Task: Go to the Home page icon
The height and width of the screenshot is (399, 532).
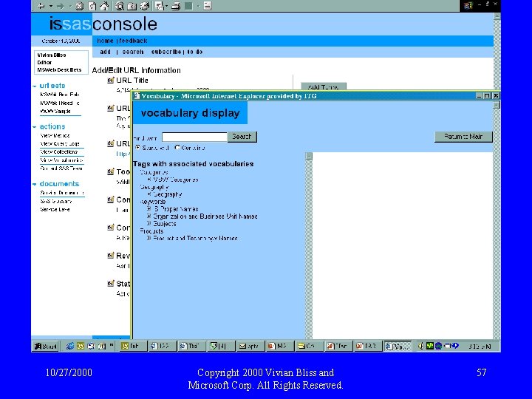Action: point(105,6)
